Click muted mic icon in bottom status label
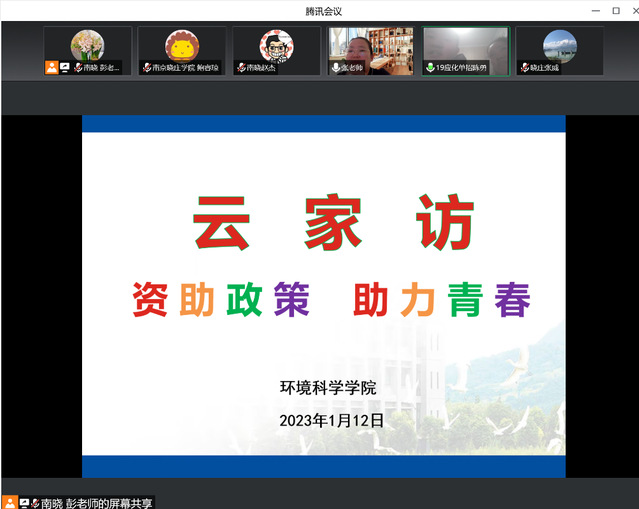The image size is (639, 509). pos(35,502)
